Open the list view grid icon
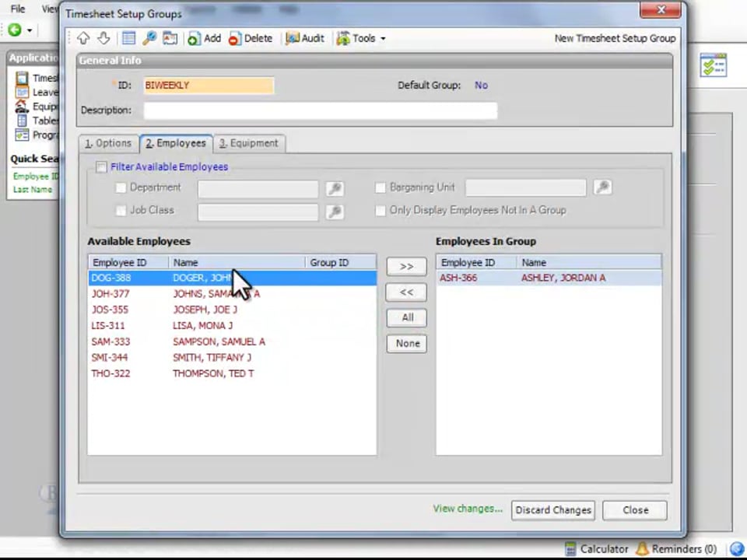The height and width of the screenshot is (560, 747). (128, 38)
